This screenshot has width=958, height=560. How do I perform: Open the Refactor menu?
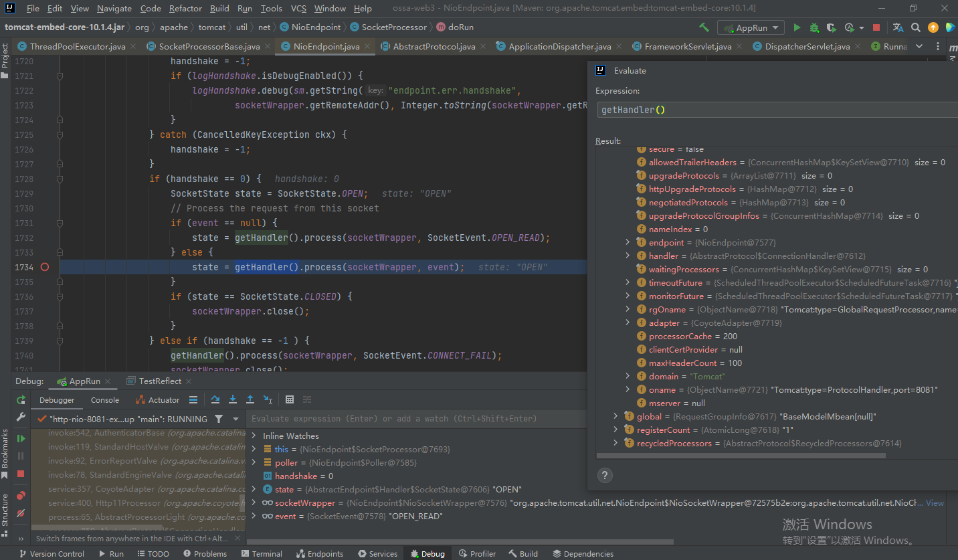point(185,9)
